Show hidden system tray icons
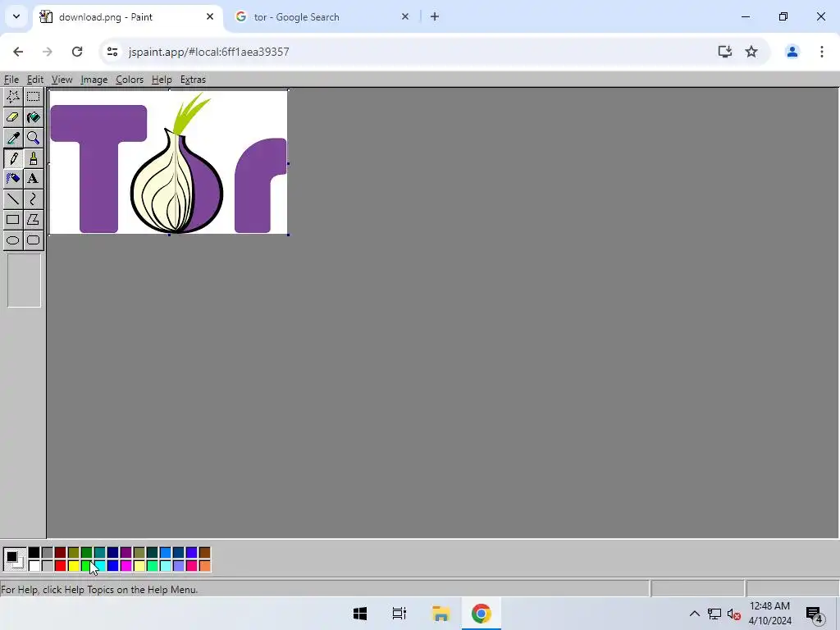 (x=694, y=614)
